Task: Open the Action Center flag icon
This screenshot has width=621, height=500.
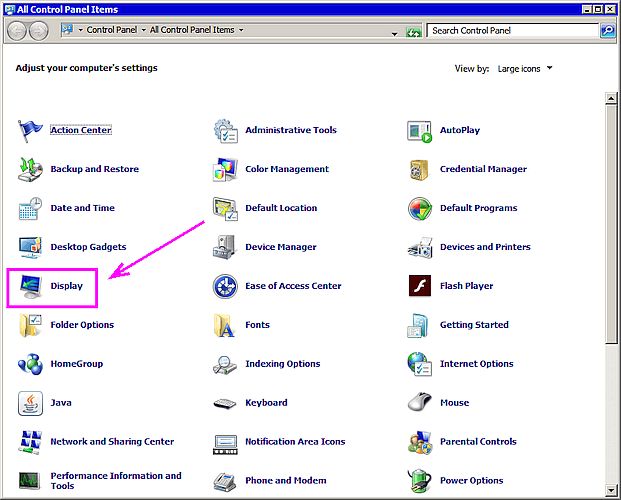Action: tap(30, 131)
